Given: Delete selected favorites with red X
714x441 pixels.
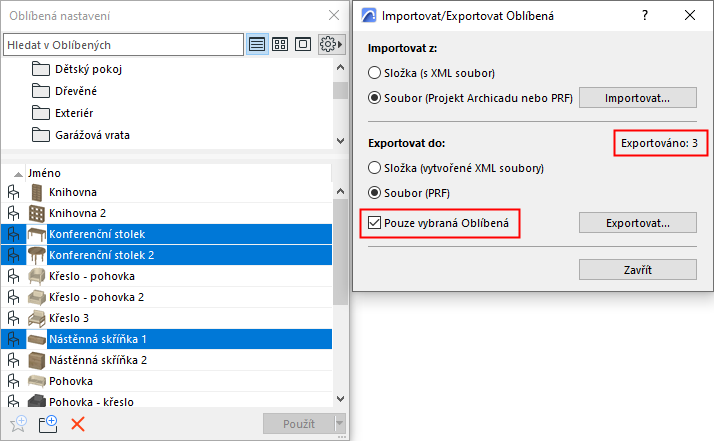Looking at the screenshot, I should [x=78, y=424].
